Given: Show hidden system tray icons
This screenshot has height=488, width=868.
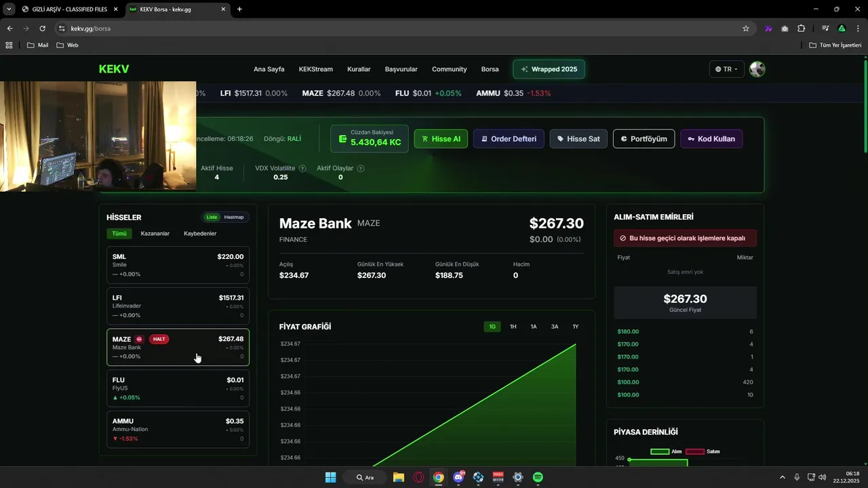Looking at the screenshot, I should tap(782, 477).
